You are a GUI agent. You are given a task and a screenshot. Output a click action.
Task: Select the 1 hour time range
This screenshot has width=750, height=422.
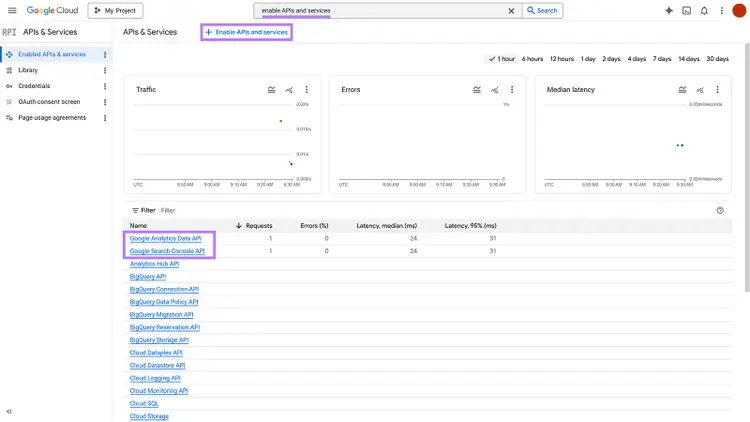(x=502, y=59)
